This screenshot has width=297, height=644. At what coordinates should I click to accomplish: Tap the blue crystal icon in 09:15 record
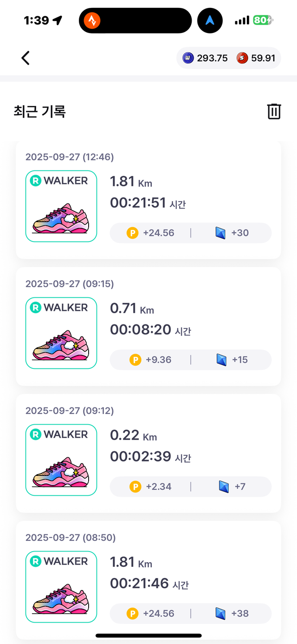coord(221,360)
